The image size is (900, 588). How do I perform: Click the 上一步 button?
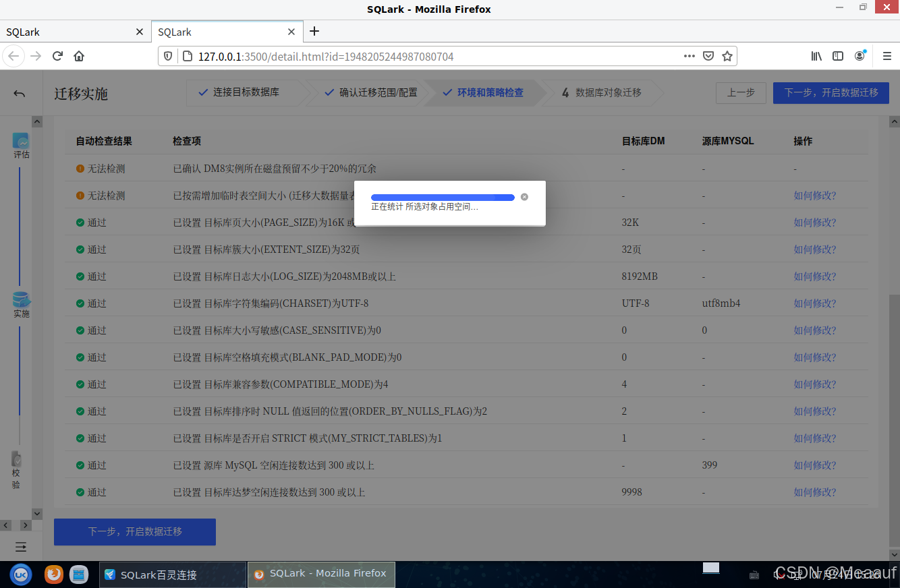[x=741, y=92]
